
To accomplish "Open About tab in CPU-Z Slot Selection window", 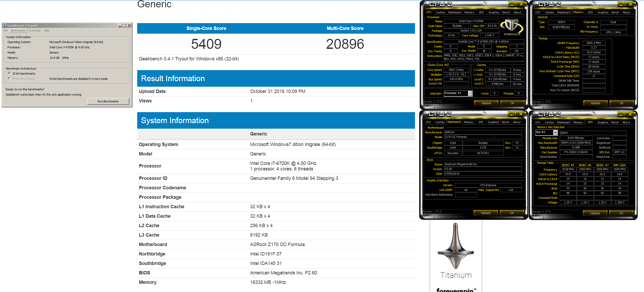I will click(626, 122).
